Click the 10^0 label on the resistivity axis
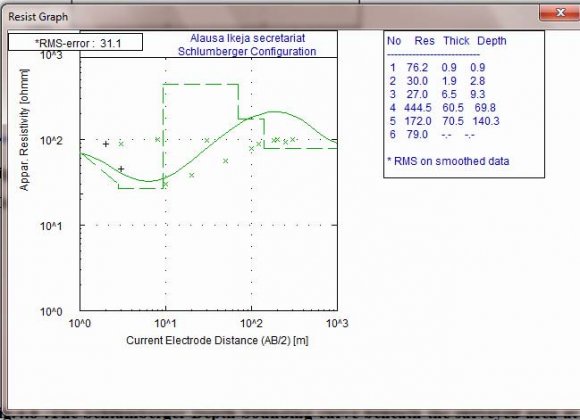Image resolution: width=580 pixels, height=420 pixels. 51,312
